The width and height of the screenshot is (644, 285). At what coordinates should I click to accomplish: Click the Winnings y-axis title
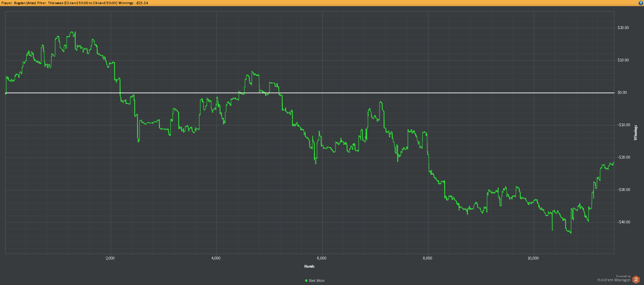[x=635, y=133]
